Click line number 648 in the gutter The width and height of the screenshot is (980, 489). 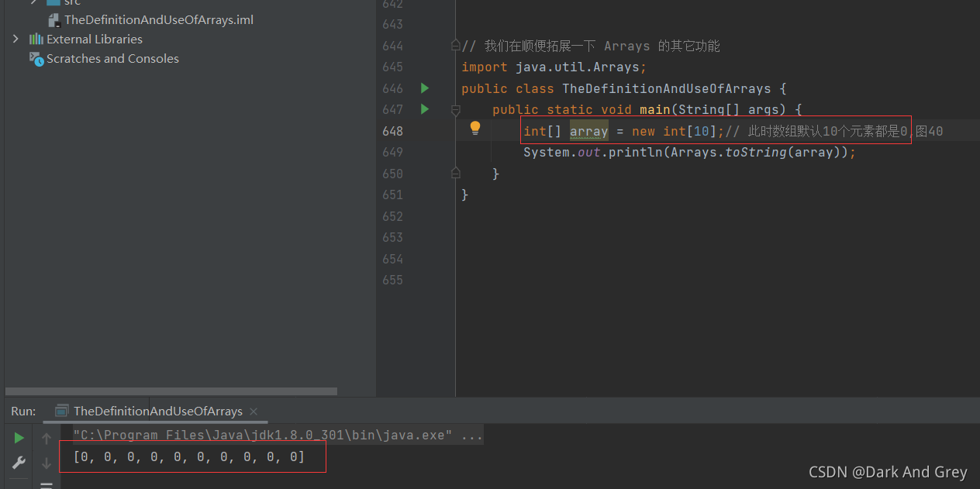[x=392, y=131]
